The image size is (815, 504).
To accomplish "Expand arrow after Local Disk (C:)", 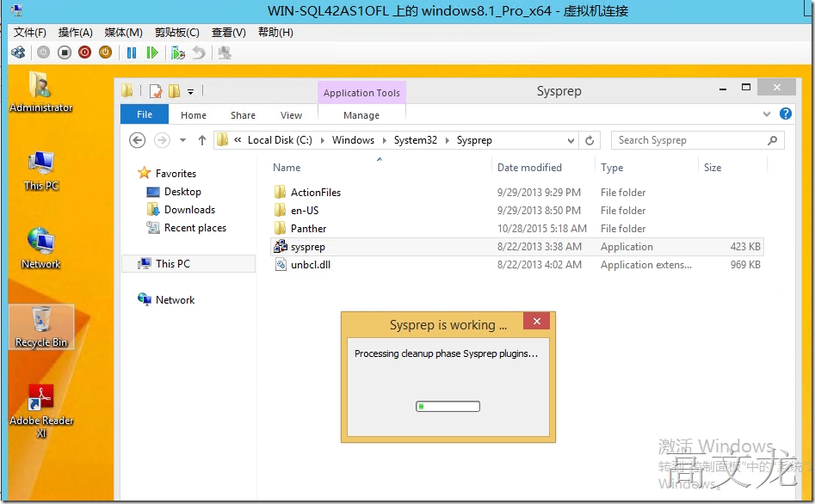I will (322, 140).
